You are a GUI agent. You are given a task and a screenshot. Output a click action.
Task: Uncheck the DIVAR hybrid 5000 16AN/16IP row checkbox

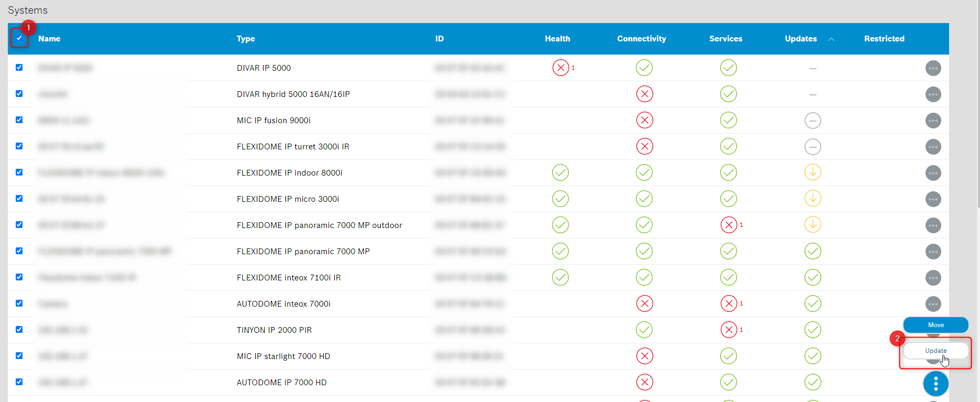pos(19,94)
